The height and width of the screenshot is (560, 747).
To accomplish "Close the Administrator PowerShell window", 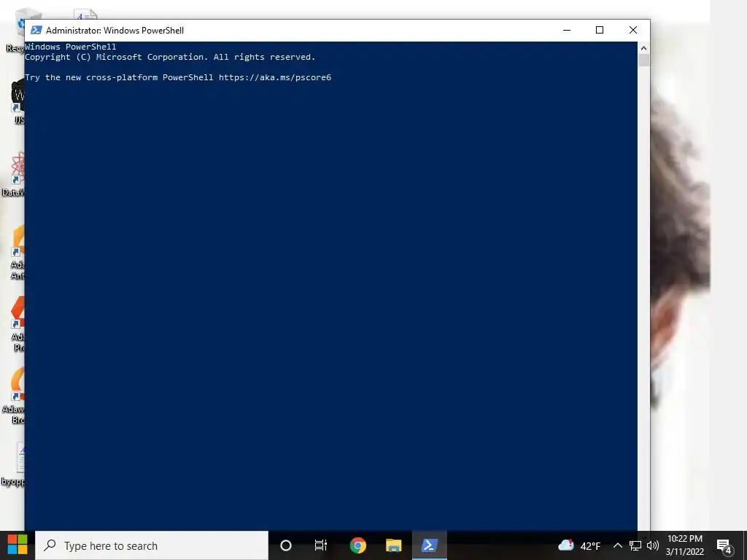I will (x=633, y=30).
